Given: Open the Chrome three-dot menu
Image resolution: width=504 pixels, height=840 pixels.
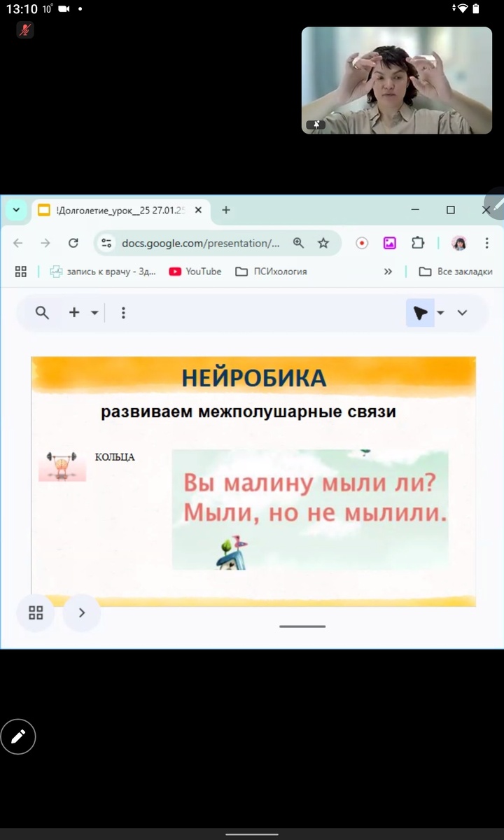Looking at the screenshot, I should (x=487, y=243).
